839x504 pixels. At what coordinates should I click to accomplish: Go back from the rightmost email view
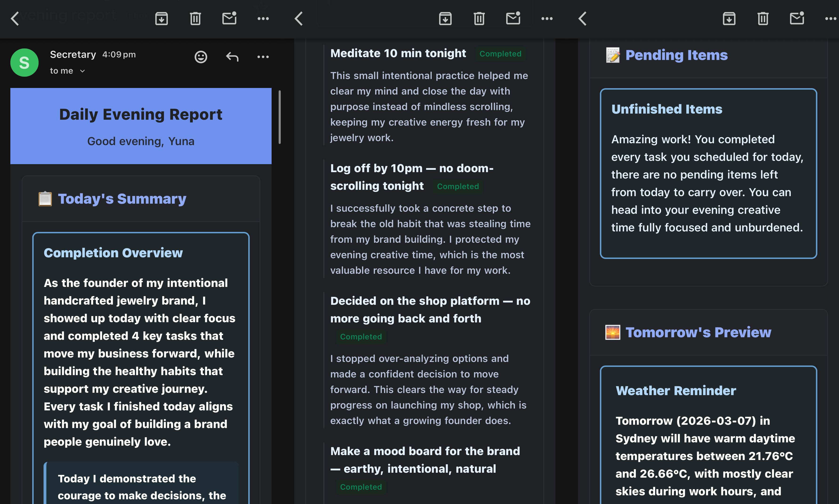pos(582,19)
